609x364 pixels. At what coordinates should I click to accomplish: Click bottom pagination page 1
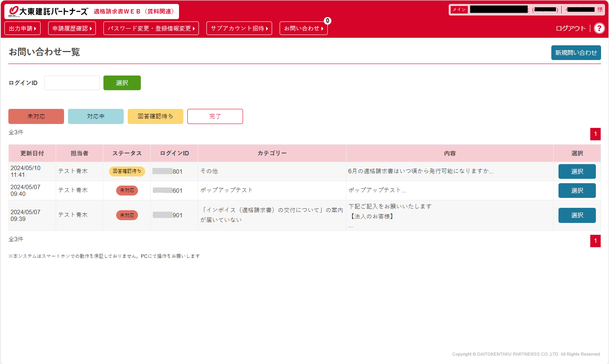coord(595,241)
